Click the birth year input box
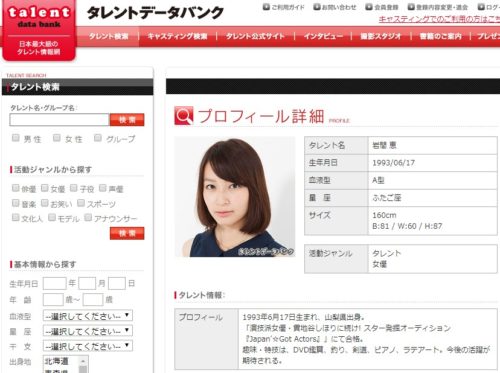 click(55, 283)
